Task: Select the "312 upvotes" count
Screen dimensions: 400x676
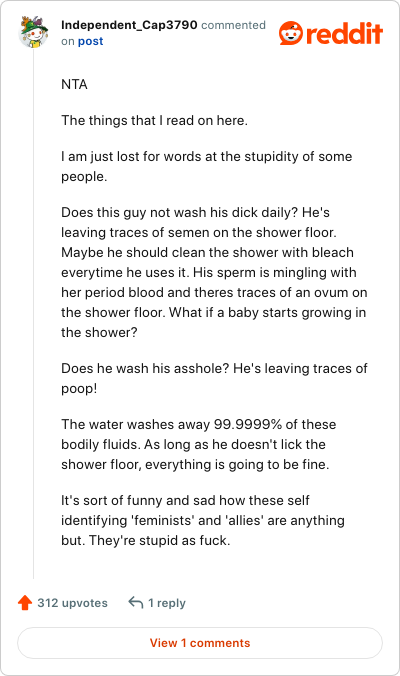Action: (x=72, y=603)
